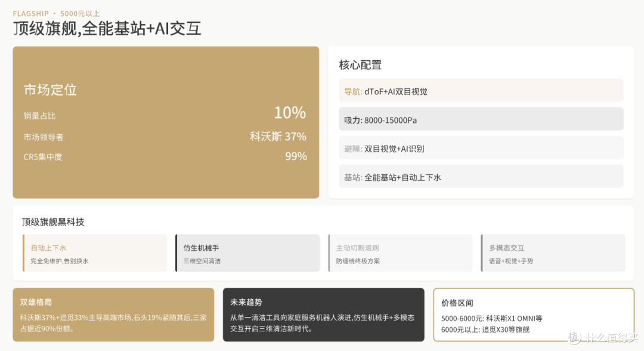Viewport: 644px width, 351px height.
Task: Click 5000-6000元: 科沃斯X1 OMNI等 line
Action: click(491, 319)
